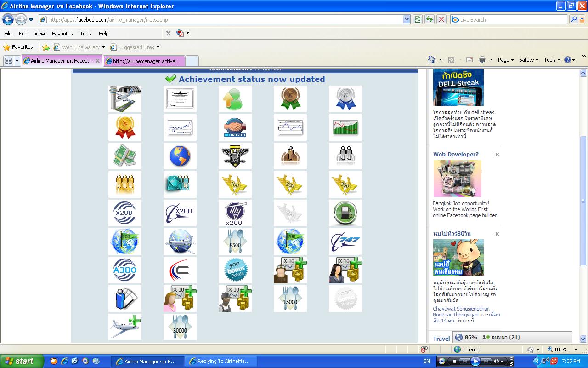Click the bronze medal green ribbon achievement
Viewport: 588px width, 368px height.
(290, 99)
